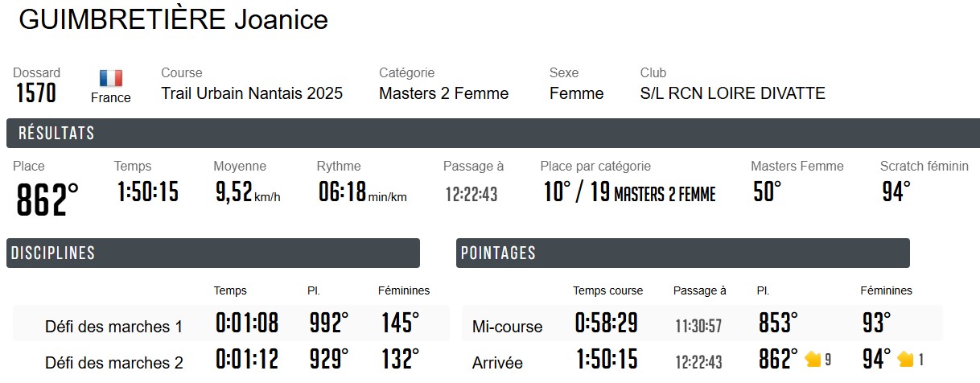Click the Défi des marches 1 row
Image resolution: width=980 pixels, height=383 pixels.
coord(113,327)
